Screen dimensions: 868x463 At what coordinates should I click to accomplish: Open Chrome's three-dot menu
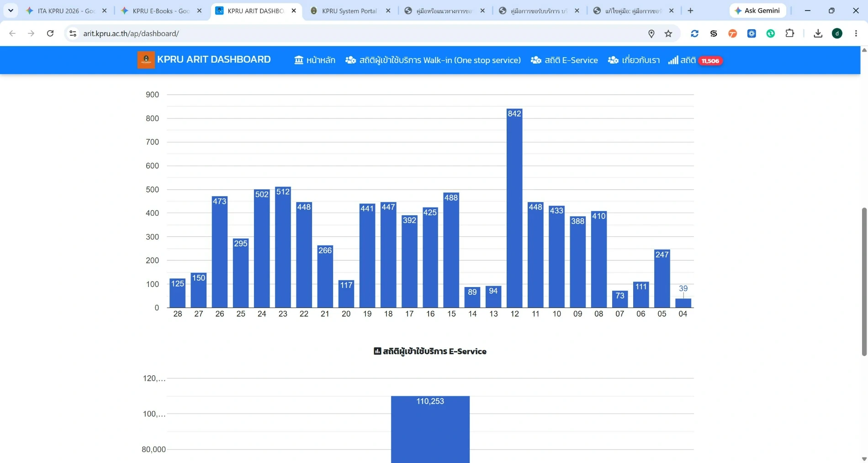click(856, 33)
